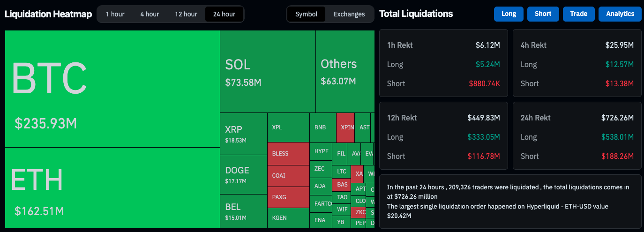Select the 1 hour timeframe
The width and height of the screenshot is (644, 232).
click(x=115, y=14)
